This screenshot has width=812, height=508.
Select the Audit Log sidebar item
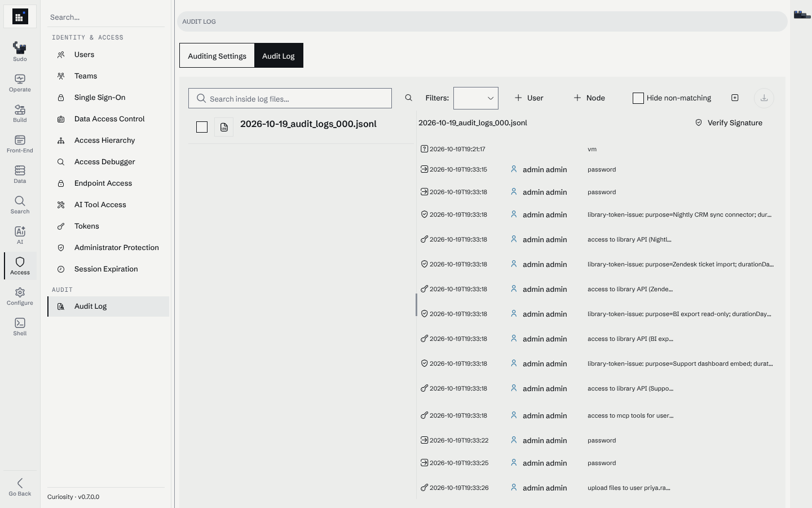point(108,306)
